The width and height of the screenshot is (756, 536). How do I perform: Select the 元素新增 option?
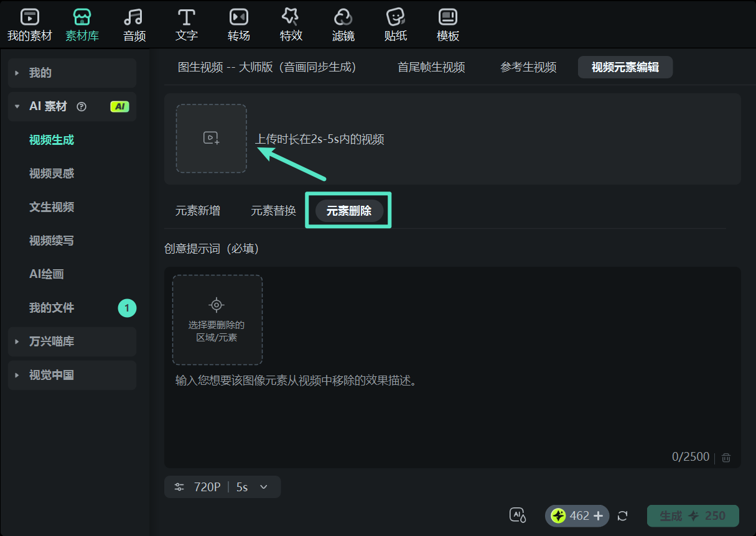(198, 210)
